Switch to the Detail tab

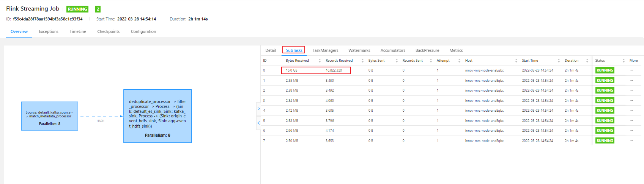pos(271,50)
